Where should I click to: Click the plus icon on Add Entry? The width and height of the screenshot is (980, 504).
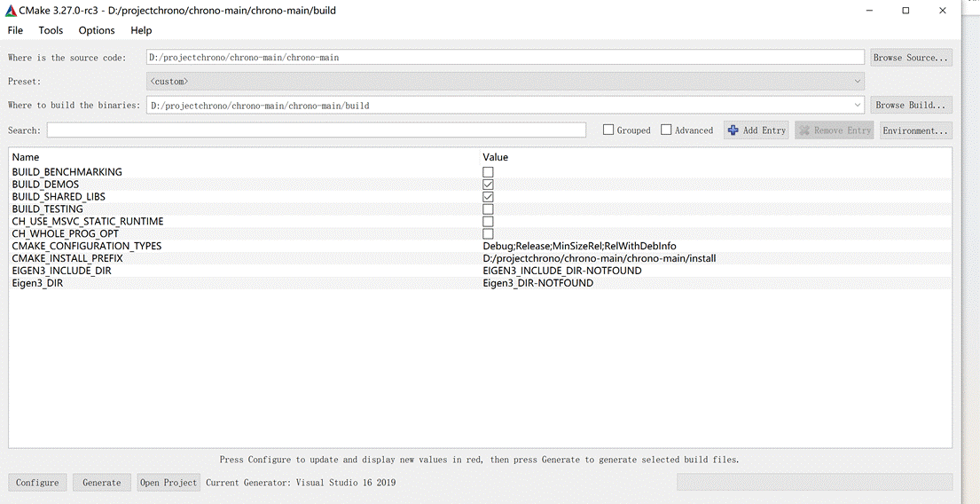[x=733, y=130]
